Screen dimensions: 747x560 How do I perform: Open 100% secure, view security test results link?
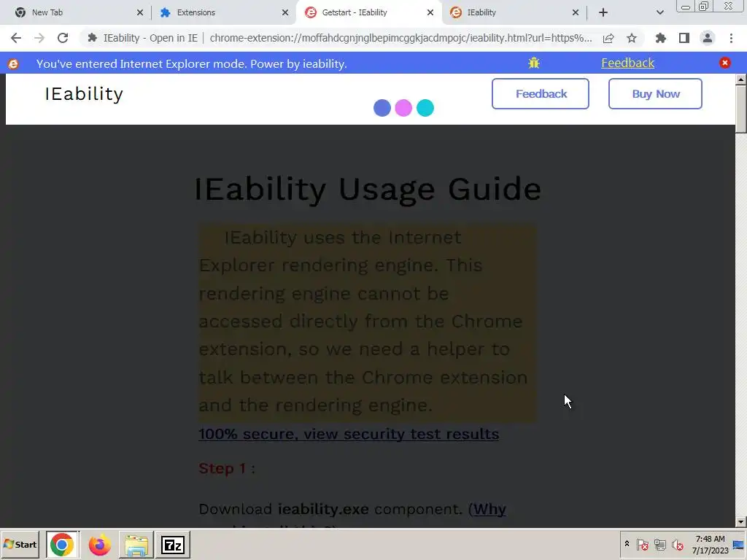point(349,434)
